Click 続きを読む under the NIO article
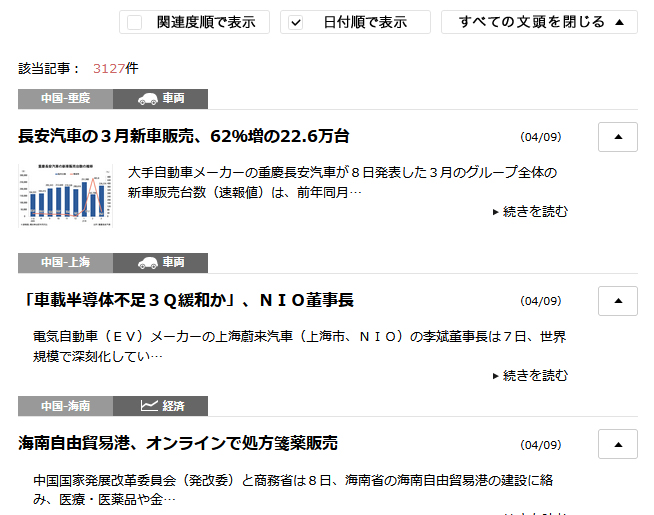The width and height of the screenshot is (654, 515). 530,376
